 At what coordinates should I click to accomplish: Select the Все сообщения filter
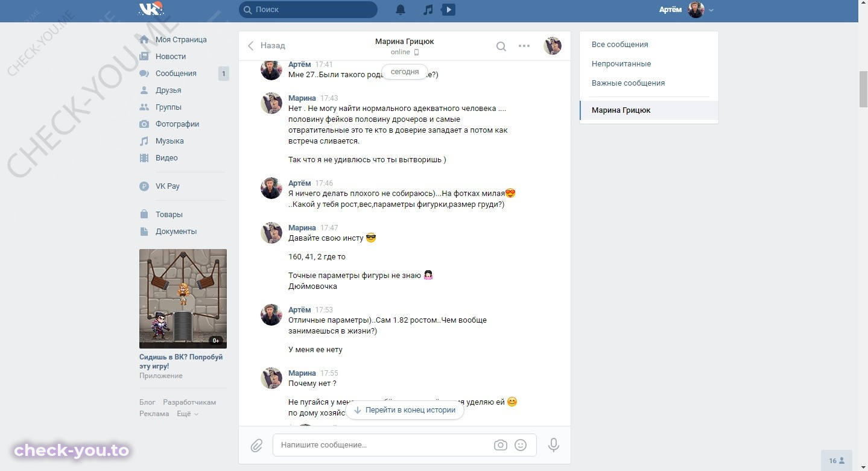(620, 45)
